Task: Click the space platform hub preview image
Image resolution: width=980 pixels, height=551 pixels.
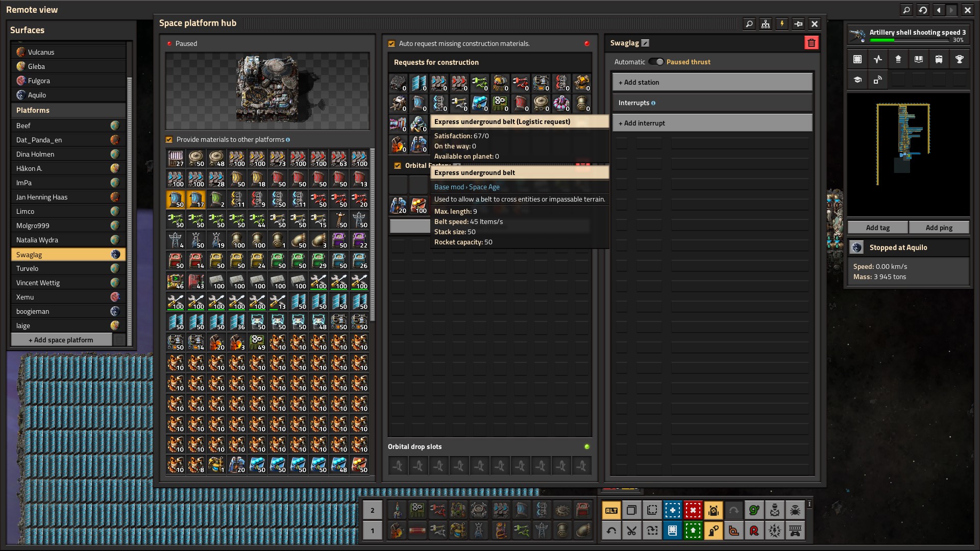Action: point(267,91)
